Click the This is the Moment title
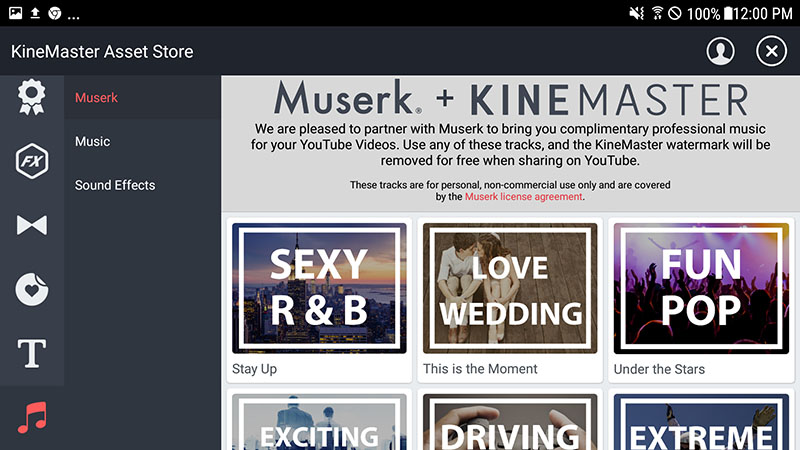 480,369
